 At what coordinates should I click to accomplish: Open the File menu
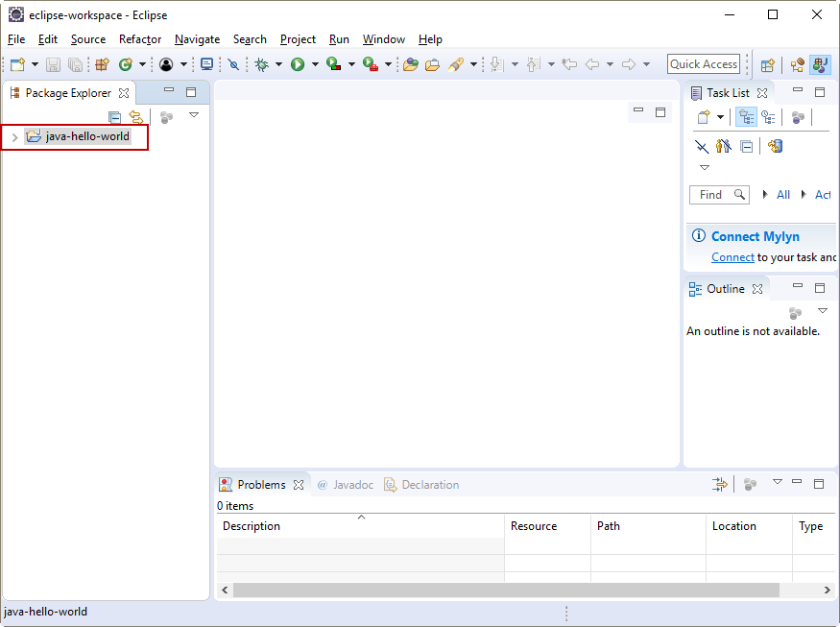click(16, 39)
